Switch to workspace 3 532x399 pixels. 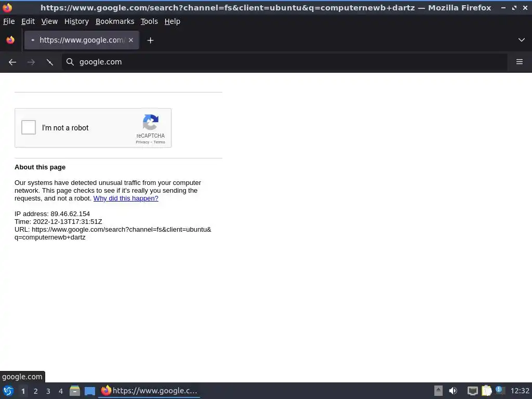coord(48,391)
